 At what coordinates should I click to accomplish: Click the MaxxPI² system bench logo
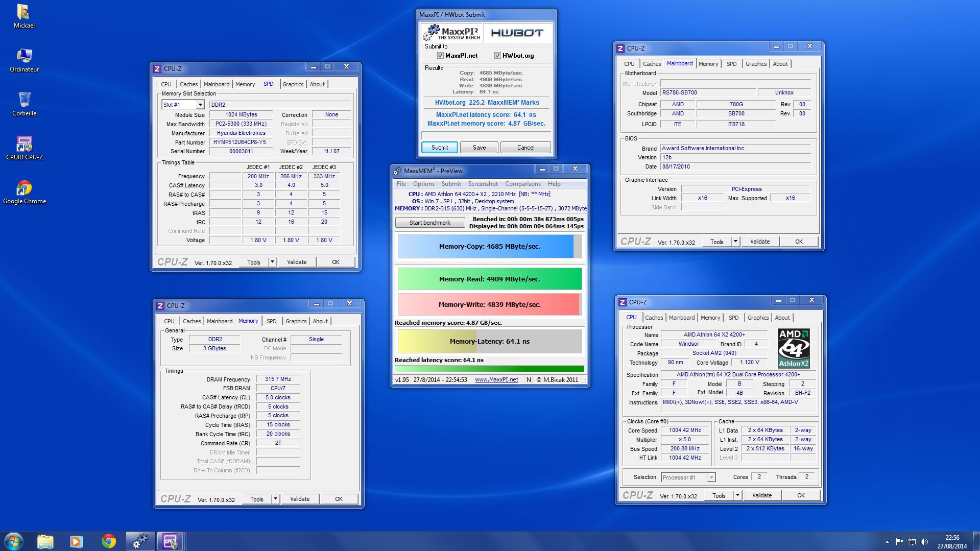[452, 33]
